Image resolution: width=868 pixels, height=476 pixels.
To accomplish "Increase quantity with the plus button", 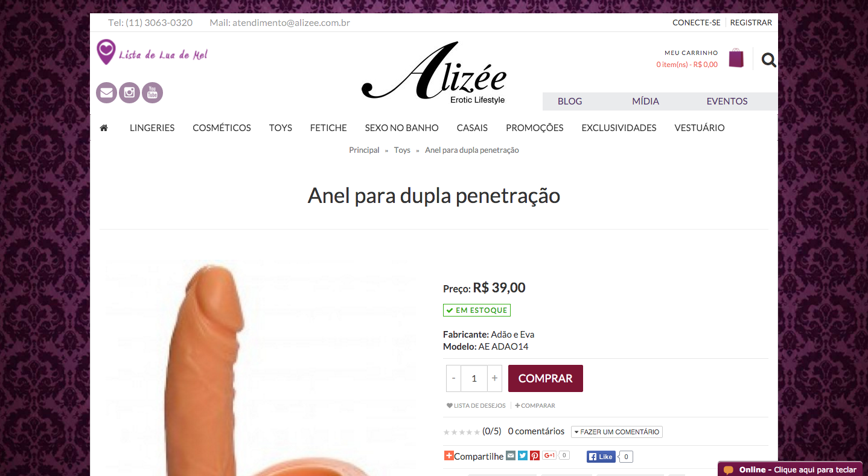I will 494,378.
